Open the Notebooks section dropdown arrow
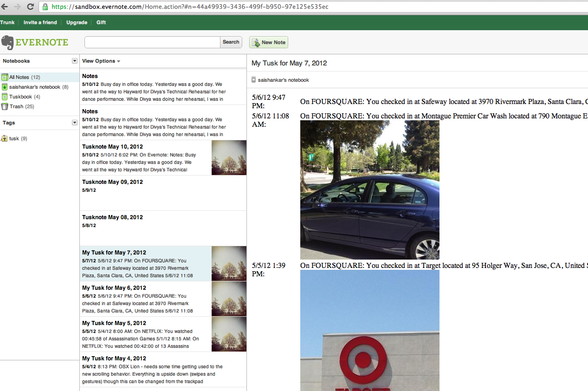The width and height of the screenshot is (588, 391). 74,61
